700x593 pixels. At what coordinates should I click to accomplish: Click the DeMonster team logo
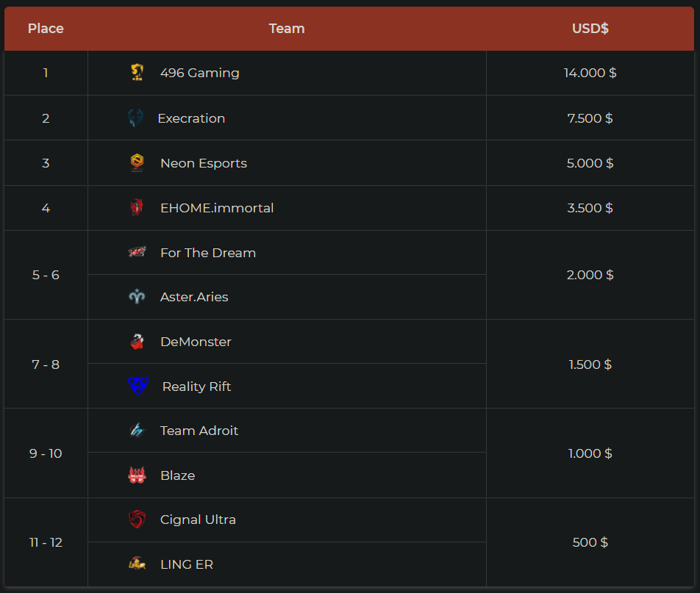coord(137,342)
